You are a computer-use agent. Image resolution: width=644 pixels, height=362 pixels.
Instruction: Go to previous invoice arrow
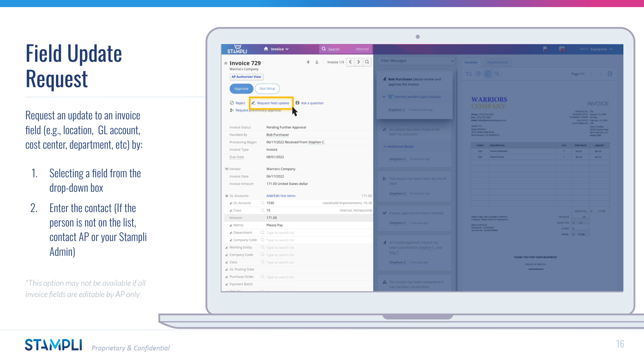tap(350, 62)
